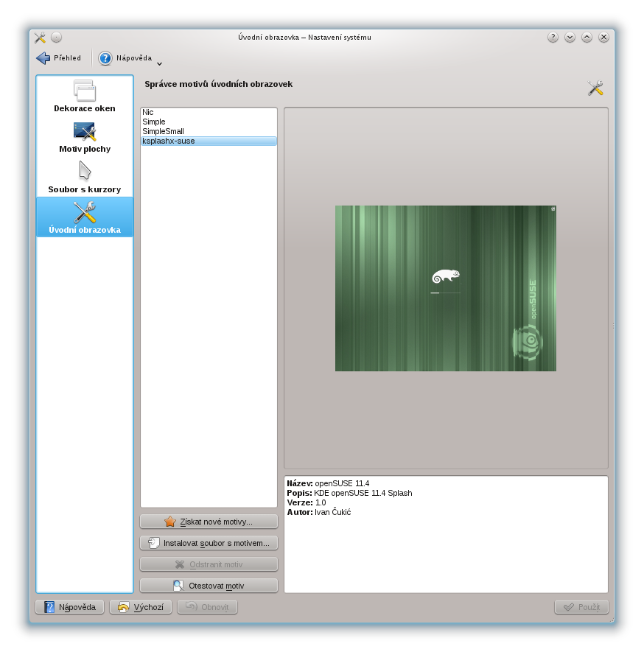Click the system settings icon in the title bar
The width and height of the screenshot is (644, 652).
[x=40, y=38]
